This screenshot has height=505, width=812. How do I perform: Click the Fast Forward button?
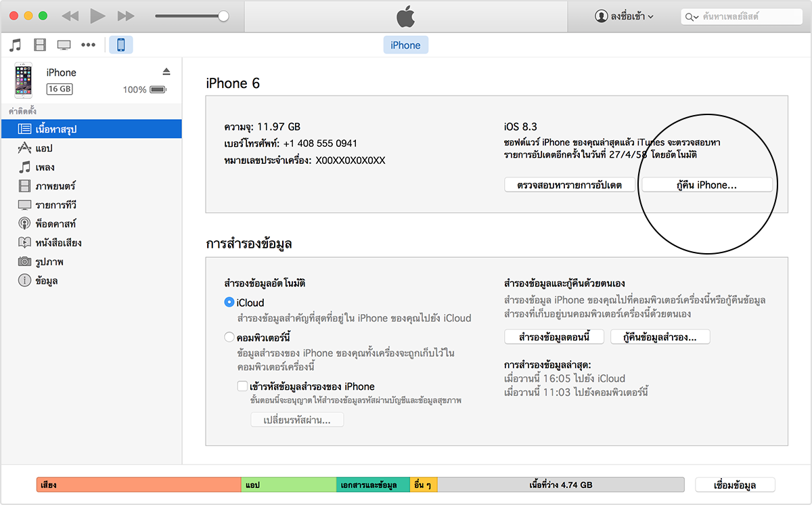pos(126,16)
